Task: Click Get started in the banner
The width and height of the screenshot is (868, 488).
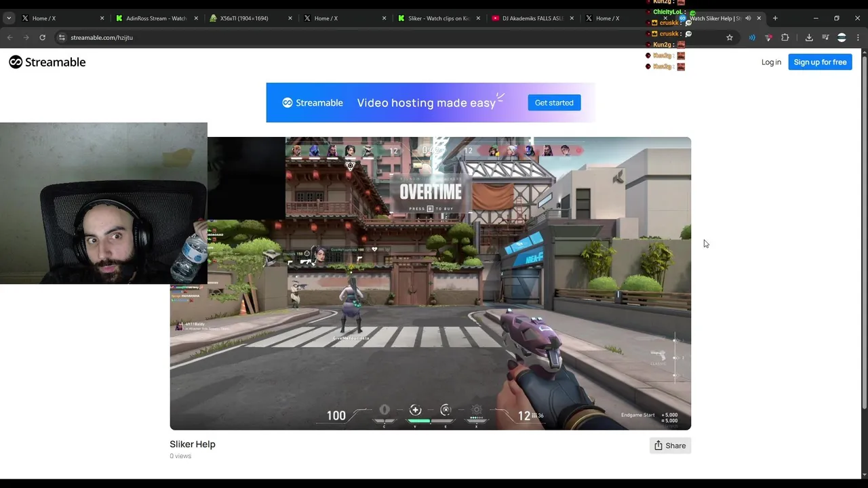Action: [554, 103]
